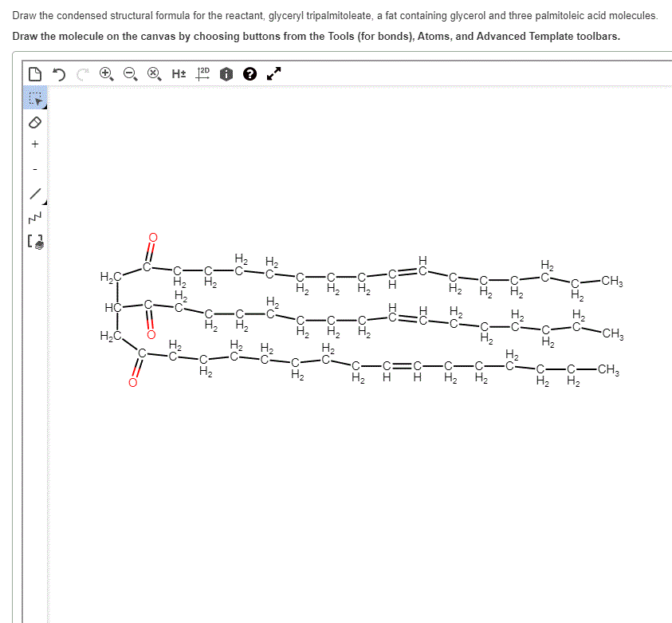Zoom out of the molecule canvas
Image resolution: width=672 pixels, height=623 pixels.
click(x=130, y=73)
